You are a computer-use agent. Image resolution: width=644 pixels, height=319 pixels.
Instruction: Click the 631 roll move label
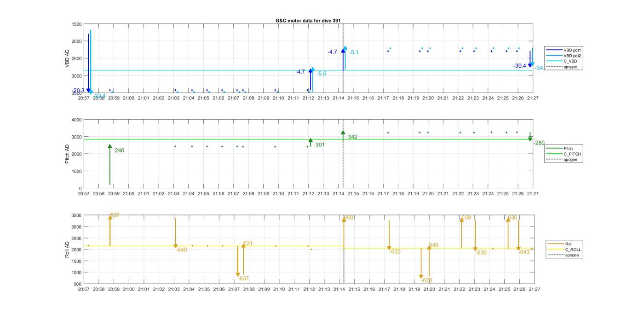[x=248, y=244]
